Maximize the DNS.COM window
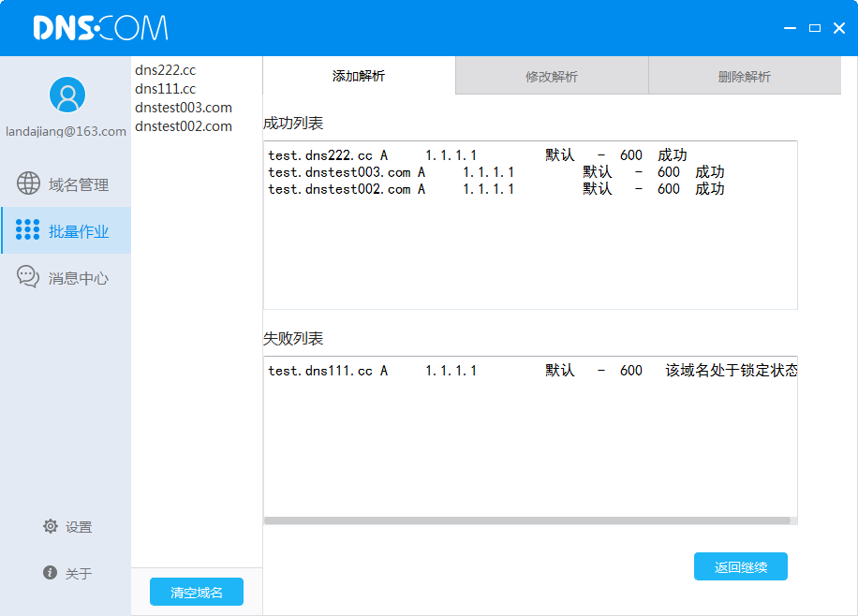The height and width of the screenshot is (616, 858). pyautogui.click(x=815, y=28)
